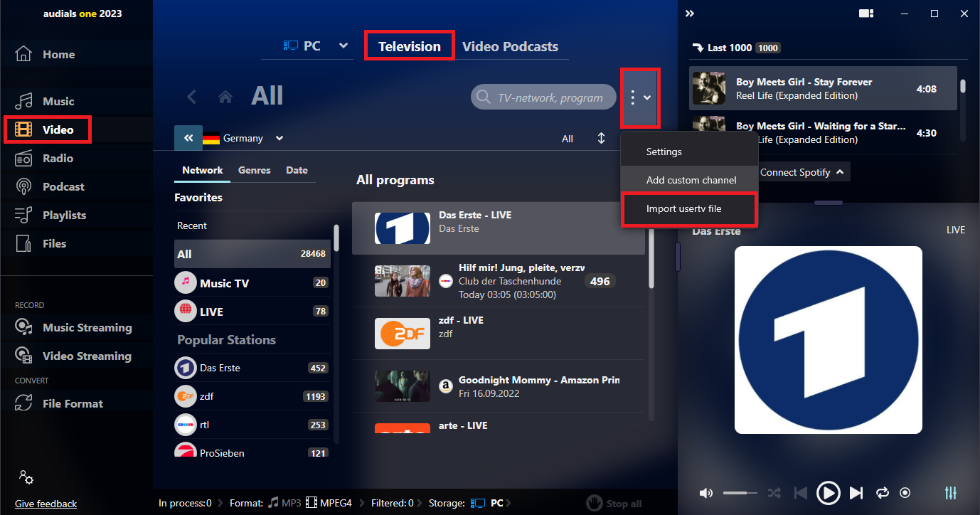Select the All network category
This screenshot has height=515, width=980.
coord(252,254)
